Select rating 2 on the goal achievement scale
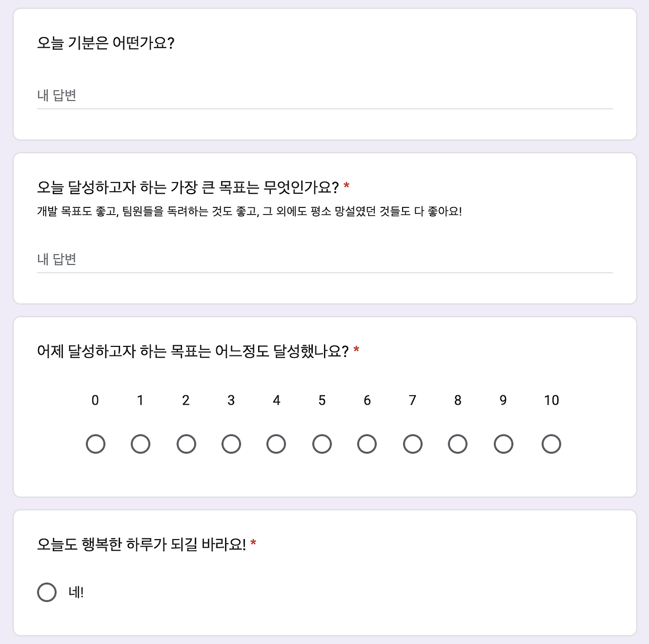Screen dimensions: 649x644 pos(186,443)
